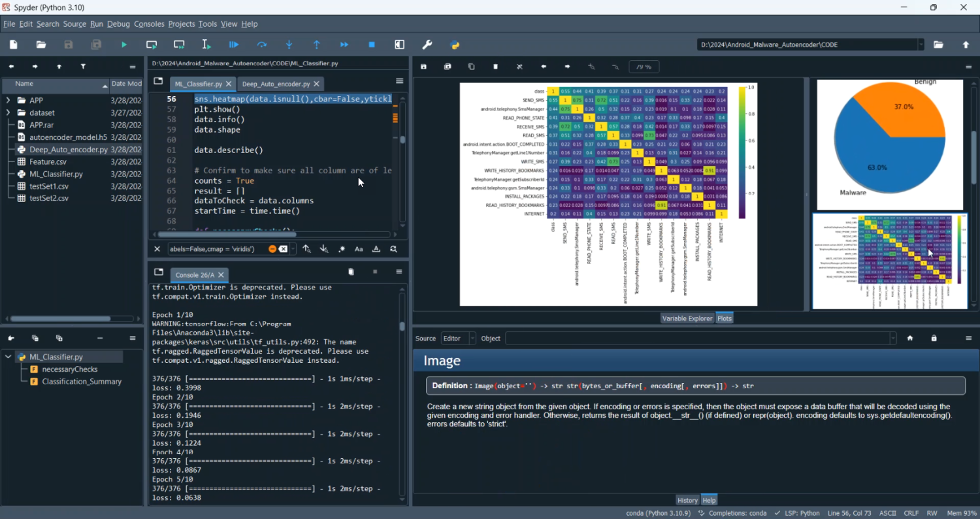The height and width of the screenshot is (519, 980).
Task: Click the maximize current pane icon
Action: tap(399, 44)
